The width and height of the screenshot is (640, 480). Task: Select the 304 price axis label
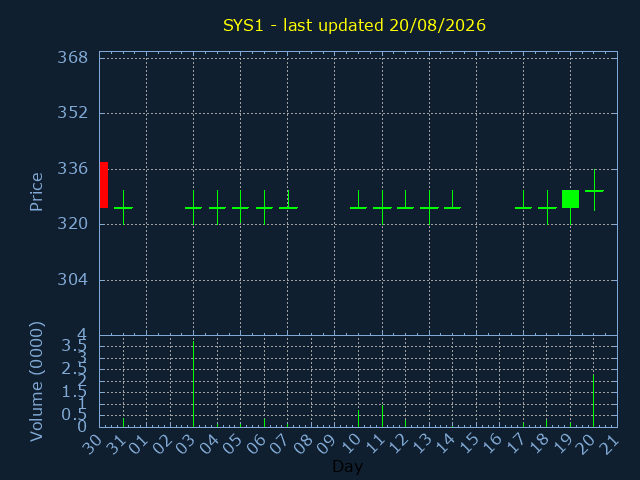click(73, 280)
